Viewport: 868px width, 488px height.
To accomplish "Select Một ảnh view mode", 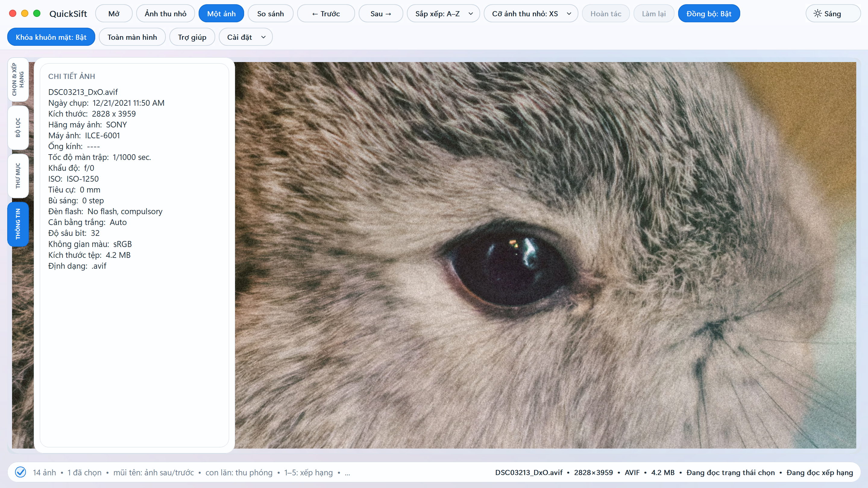I will click(x=222, y=14).
